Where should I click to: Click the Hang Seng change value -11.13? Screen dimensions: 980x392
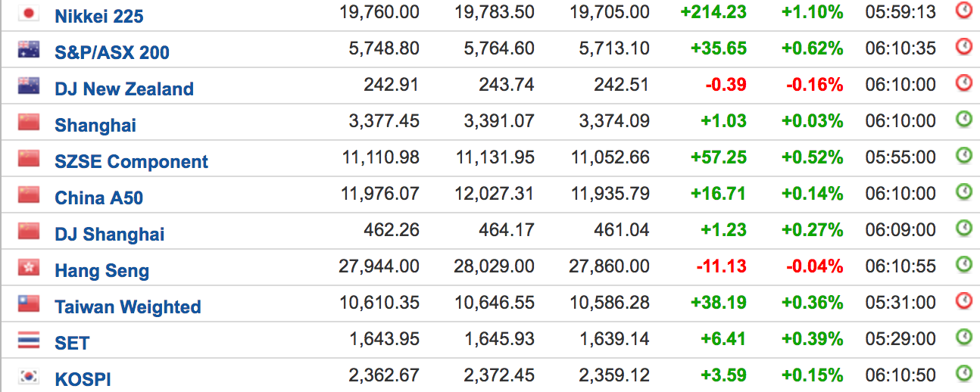726,266
